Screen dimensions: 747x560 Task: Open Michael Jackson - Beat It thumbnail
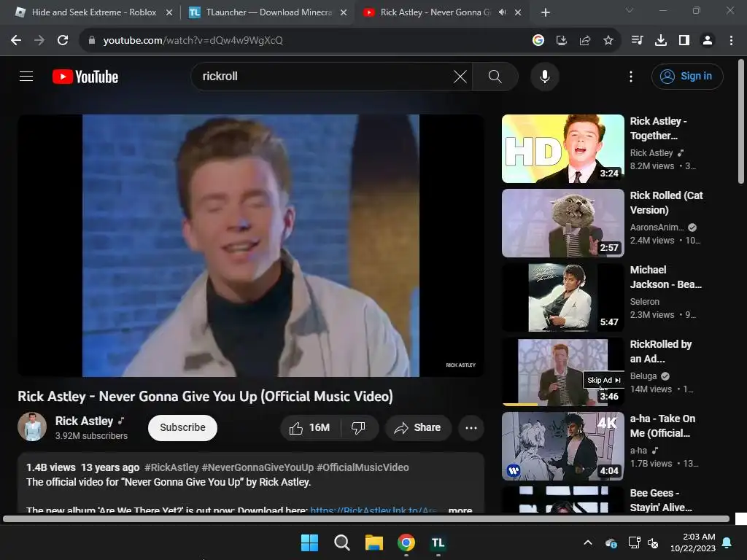coord(562,297)
